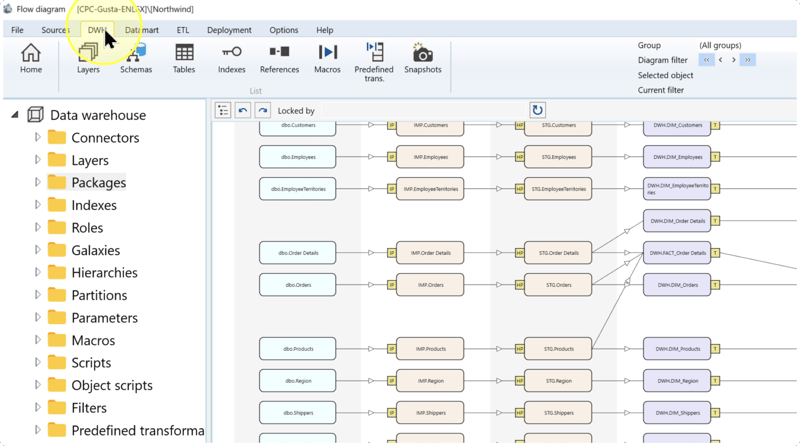This screenshot has width=800, height=446.
Task: Select the dbo.Shippers source node
Action: click(x=297, y=413)
